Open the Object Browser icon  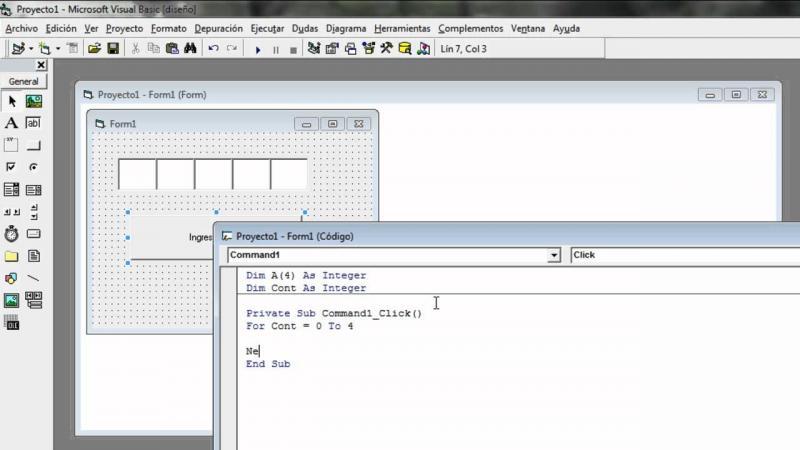tap(368, 49)
